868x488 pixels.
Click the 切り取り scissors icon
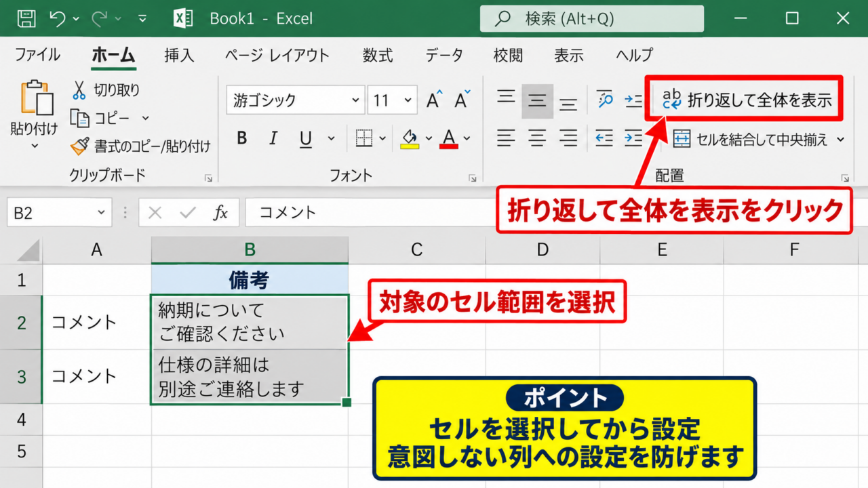tap(80, 90)
